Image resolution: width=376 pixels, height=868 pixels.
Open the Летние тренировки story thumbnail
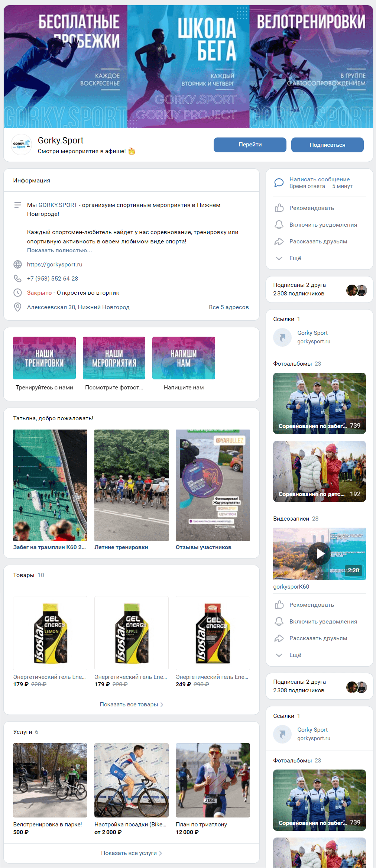(132, 485)
